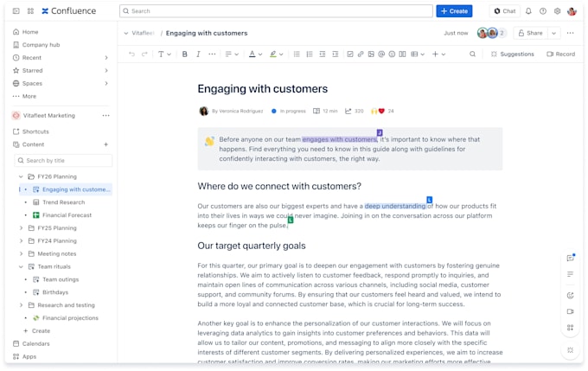Open Birthdays page
The height and width of the screenshot is (371, 588).
pyautogui.click(x=55, y=292)
